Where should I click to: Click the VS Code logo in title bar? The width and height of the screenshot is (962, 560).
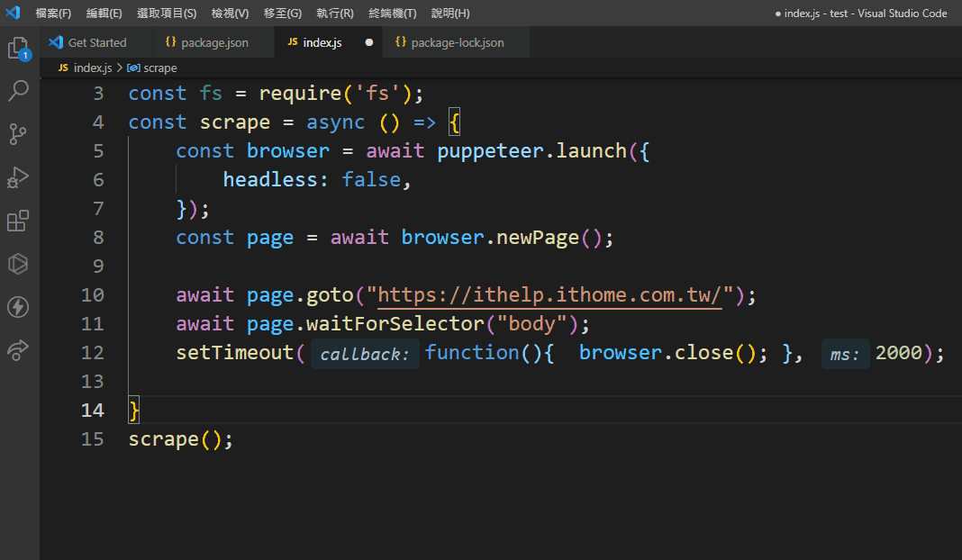tap(13, 14)
